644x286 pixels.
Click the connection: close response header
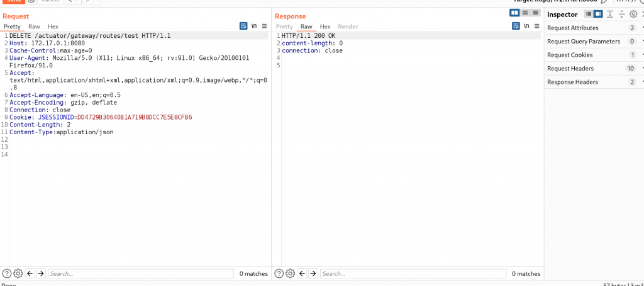(312, 50)
